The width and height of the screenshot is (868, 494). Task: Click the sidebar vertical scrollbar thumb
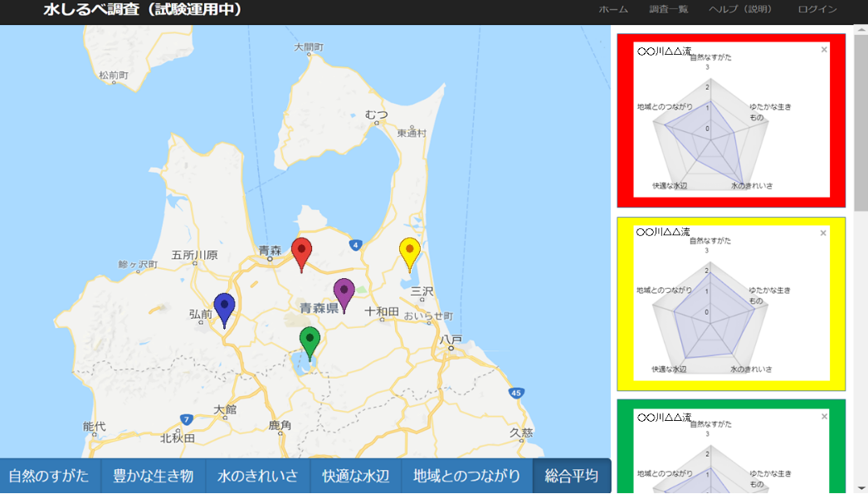coord(861,124)
